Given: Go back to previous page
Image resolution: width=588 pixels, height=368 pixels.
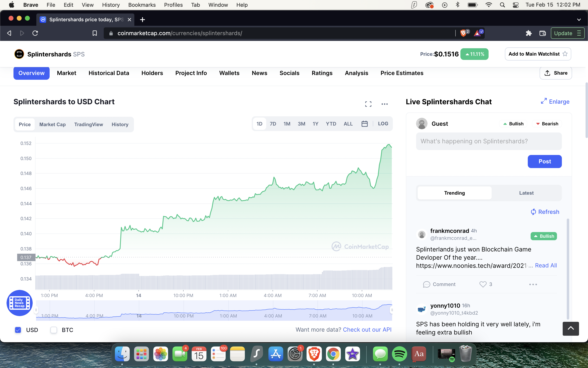Looking at the screenshot, I should pyautogui.click(x=9, y=33).
